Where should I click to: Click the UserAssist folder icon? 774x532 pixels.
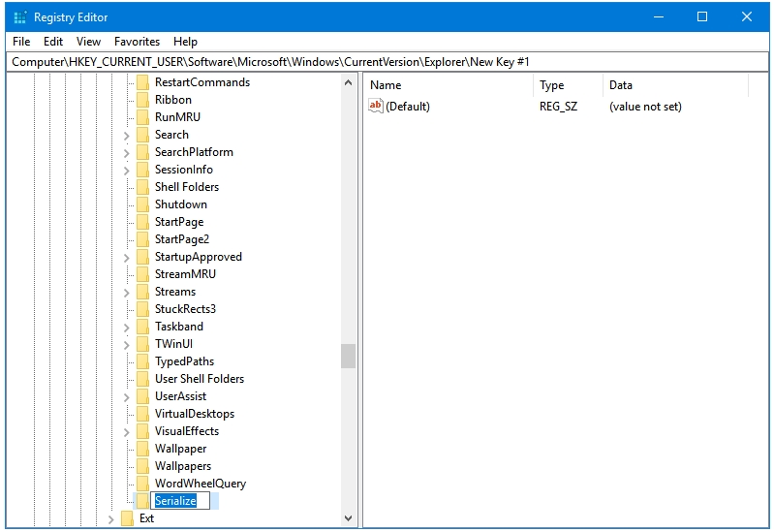(142, 396)
